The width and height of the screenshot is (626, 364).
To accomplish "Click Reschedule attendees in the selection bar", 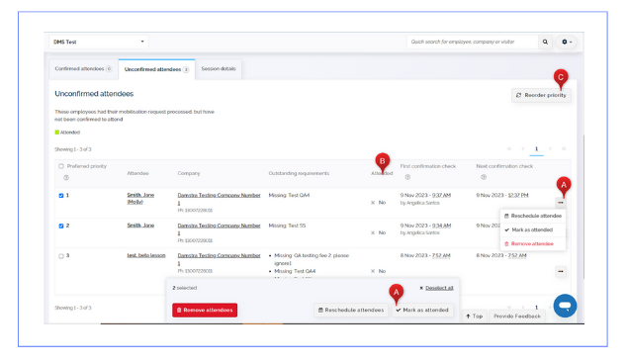I will [x=351, y=311].
